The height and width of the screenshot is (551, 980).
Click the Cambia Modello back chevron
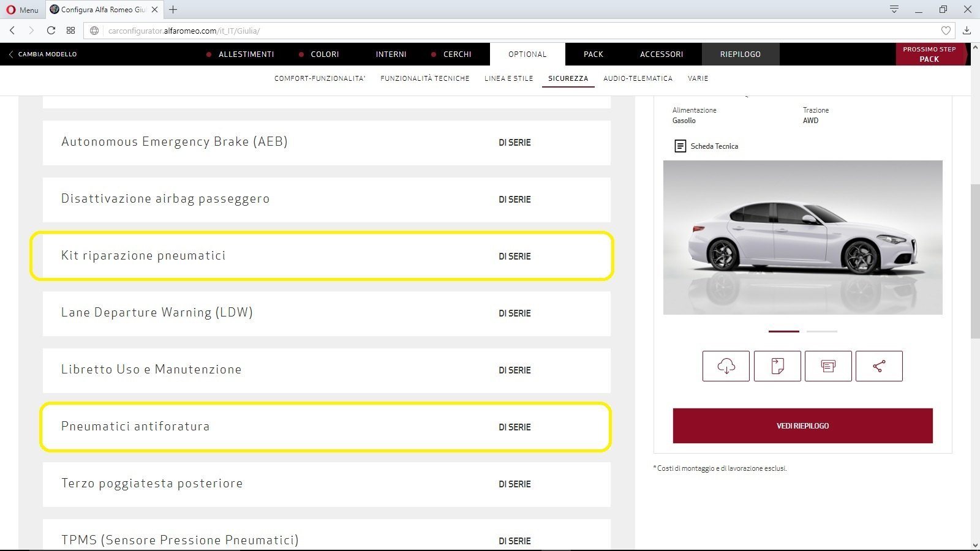[10, 54]
